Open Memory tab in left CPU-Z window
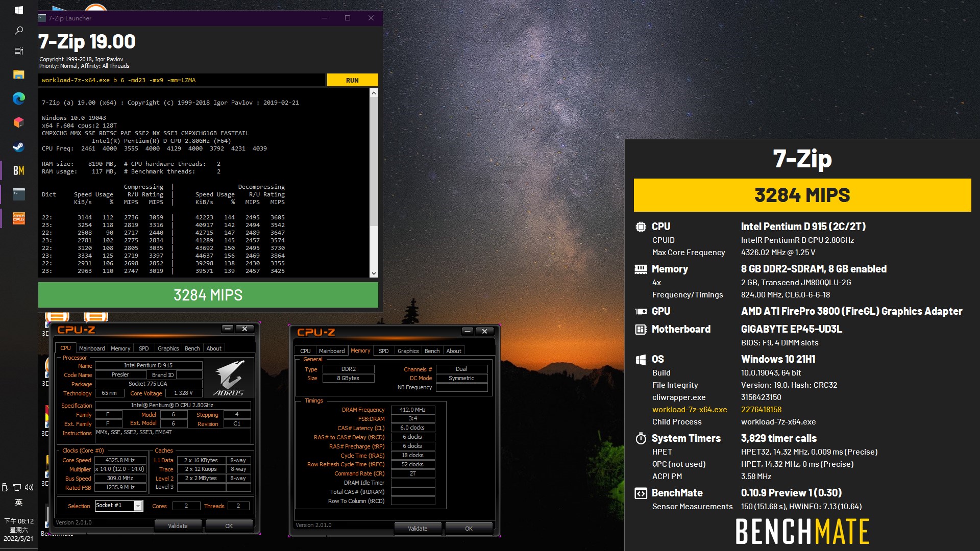Viewport: 980px width, 551px height. (120, 348)
